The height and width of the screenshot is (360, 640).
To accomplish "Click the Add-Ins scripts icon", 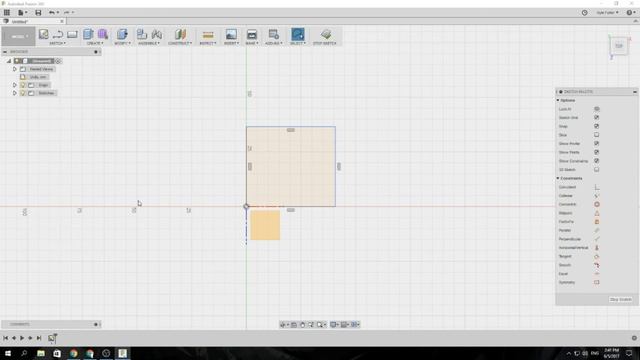I will pyautogui.click(x=273, y=34).
